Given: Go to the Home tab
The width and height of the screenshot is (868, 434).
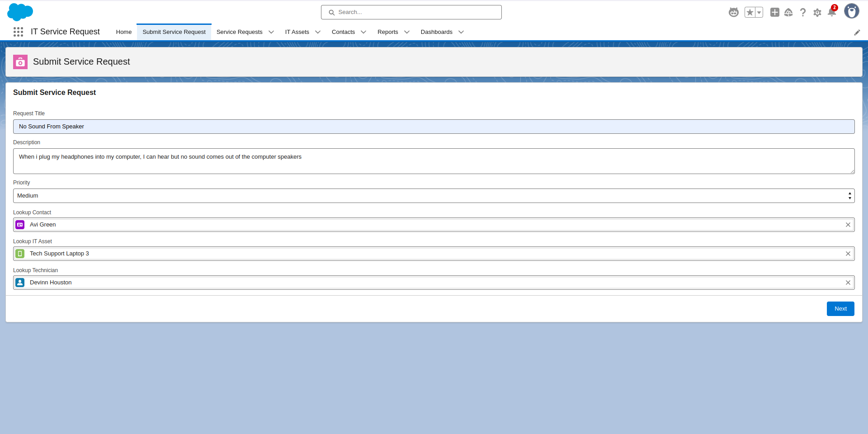Looking at the screenshot, I should click(x=124, y=32).
